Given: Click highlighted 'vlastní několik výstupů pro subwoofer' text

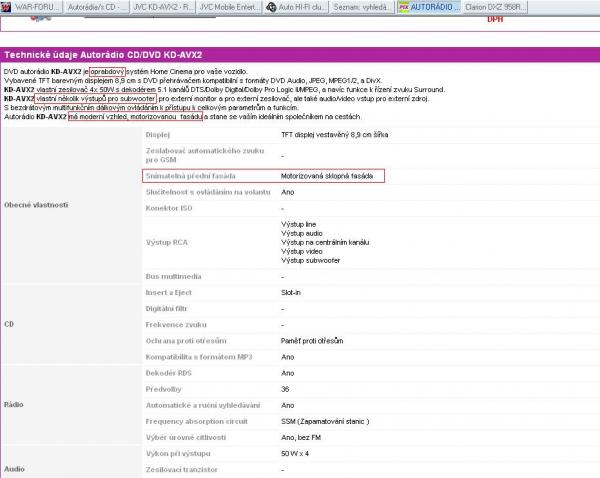Looking at the screenshot, I should (x=97, y=99).
